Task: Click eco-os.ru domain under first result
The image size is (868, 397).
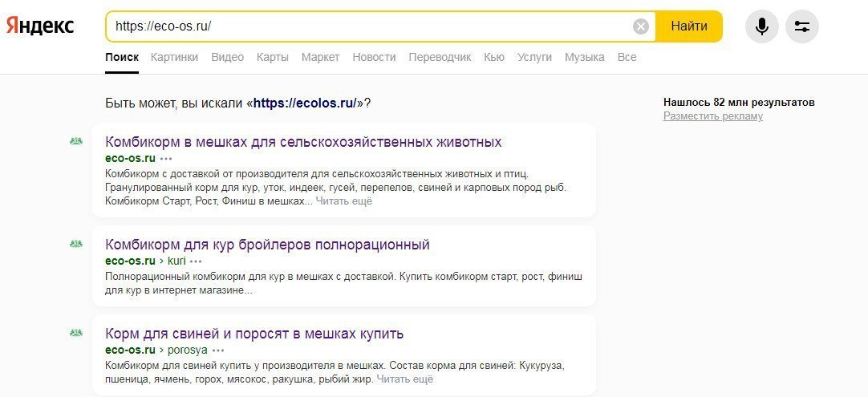Action: click(130, 158)
